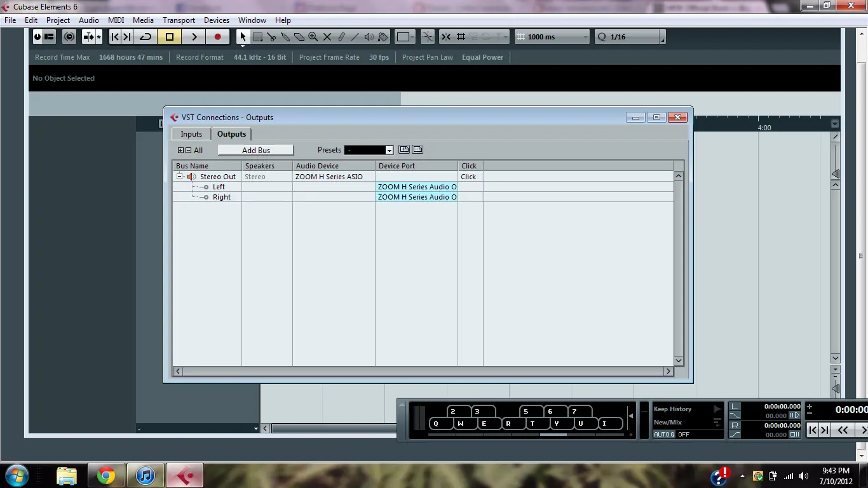This screenshot has height=488, width=868.
Task: Toggle Constrain Delay Compensation button
Action: tap(69, 37)
